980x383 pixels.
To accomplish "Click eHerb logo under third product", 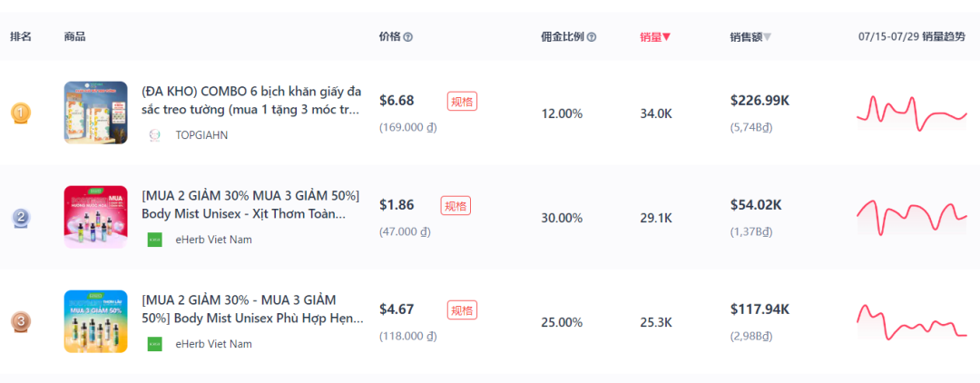I will 154,344.
